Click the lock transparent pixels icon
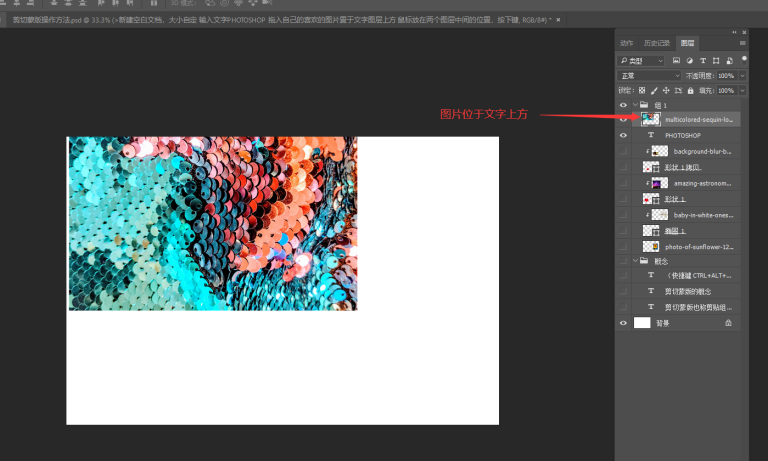This screenshot has height=461, width=768. tap(642, 91)
